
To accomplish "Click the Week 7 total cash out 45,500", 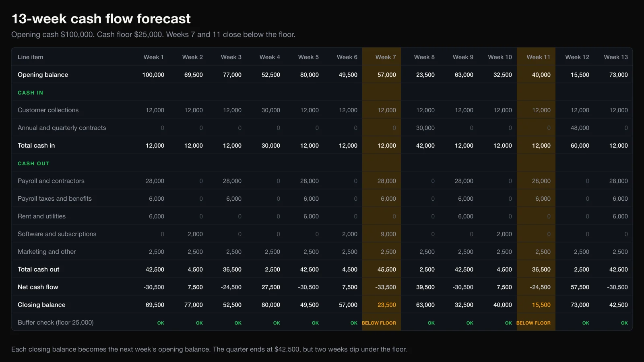I will tap(387, 269).
